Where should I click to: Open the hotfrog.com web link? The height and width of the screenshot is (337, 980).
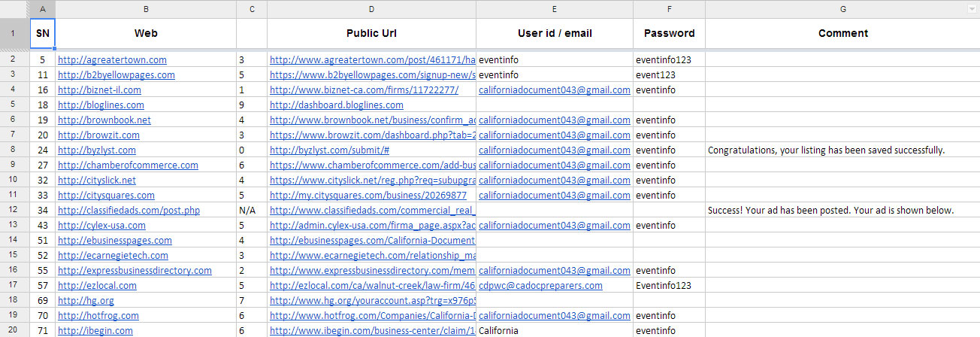98,315
